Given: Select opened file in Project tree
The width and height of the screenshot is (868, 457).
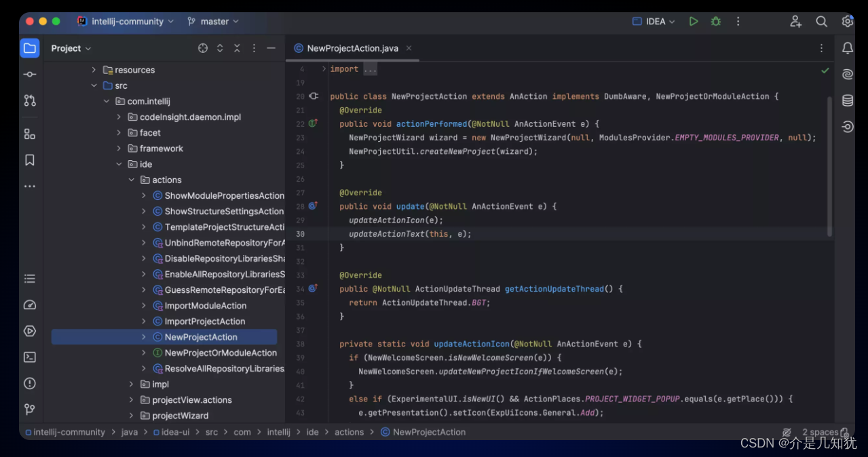Looking at the screenshot, I should coord(203,48).
